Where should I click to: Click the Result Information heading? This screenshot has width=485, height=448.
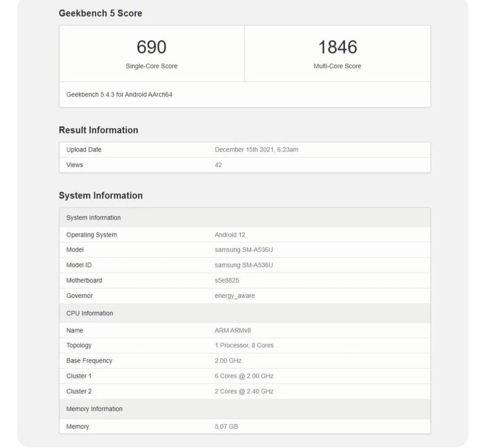tap(99, 130)
